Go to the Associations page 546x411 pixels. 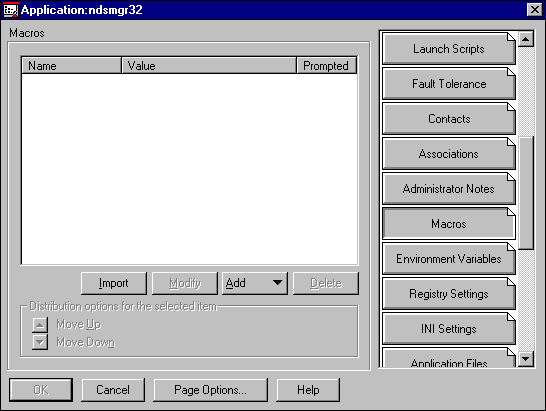click(x=448, y=154)
